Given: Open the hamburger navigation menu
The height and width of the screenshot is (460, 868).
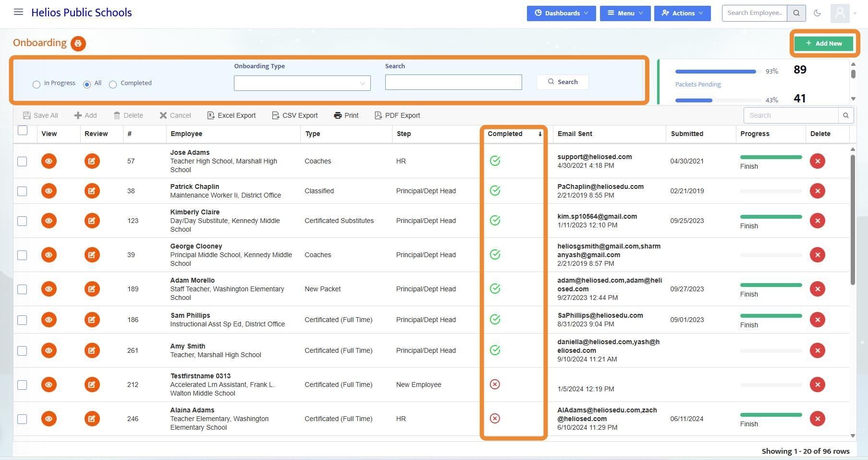Looking at the screenshot, I should 19,12.
